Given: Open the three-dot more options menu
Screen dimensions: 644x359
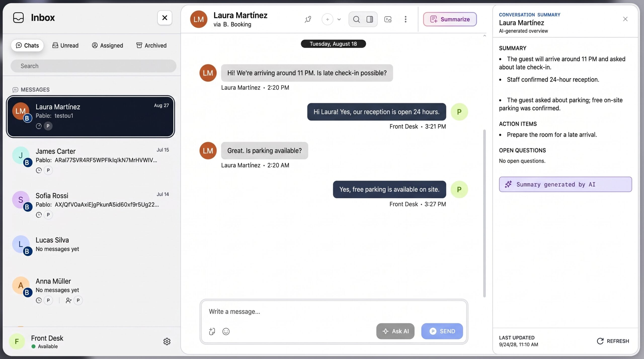Looking at the screenshot, I should pyautogui.click(x=406, y=19).
